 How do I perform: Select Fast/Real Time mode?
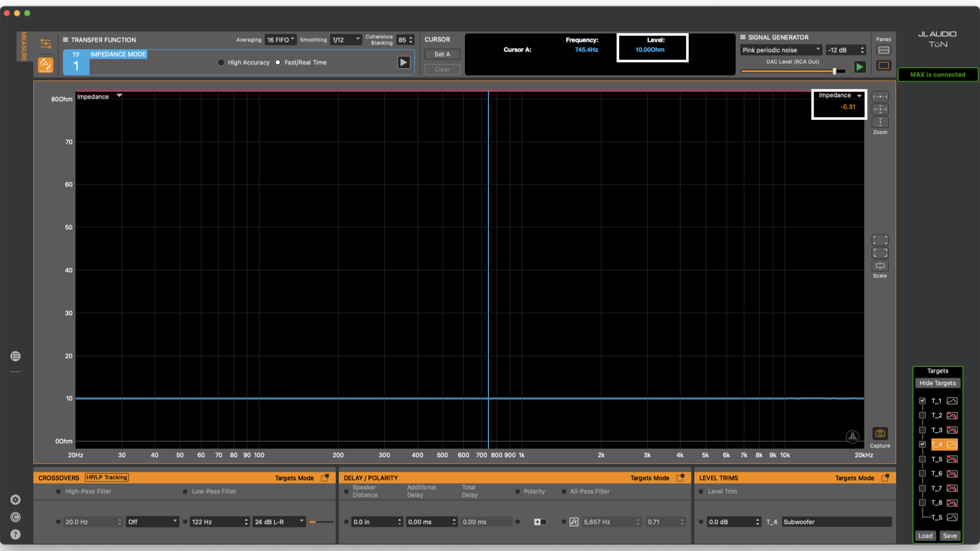[278, 62]
